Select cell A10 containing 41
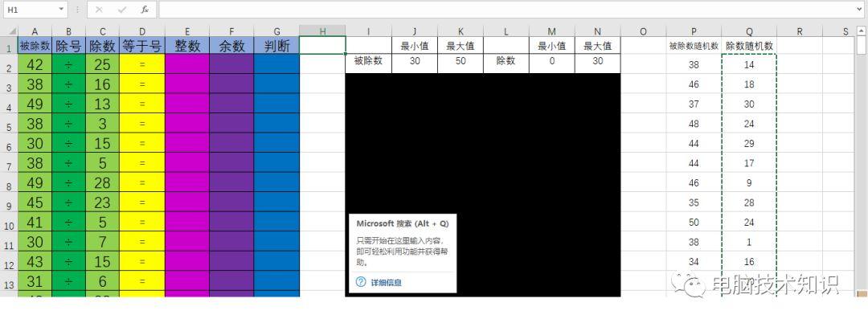Image resolution: width=868 pixels, height=323 pixels. click(x=35, y=223)
